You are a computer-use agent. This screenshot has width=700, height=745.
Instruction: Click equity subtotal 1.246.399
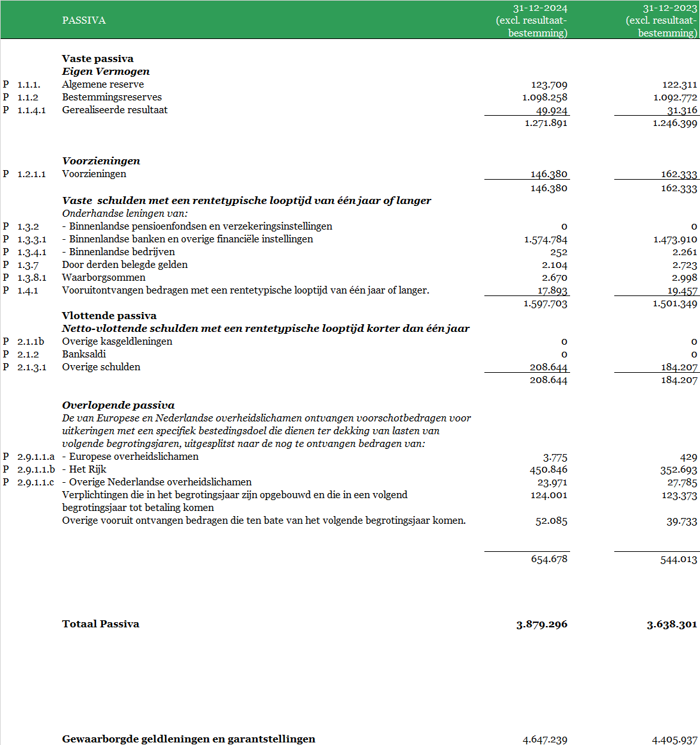point(675,123)
